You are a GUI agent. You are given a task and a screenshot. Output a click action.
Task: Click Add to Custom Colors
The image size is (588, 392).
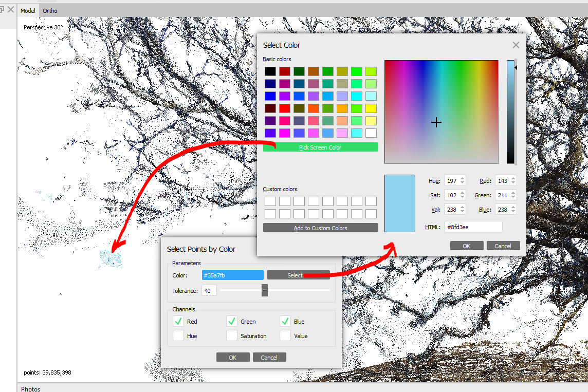(321, 228)
